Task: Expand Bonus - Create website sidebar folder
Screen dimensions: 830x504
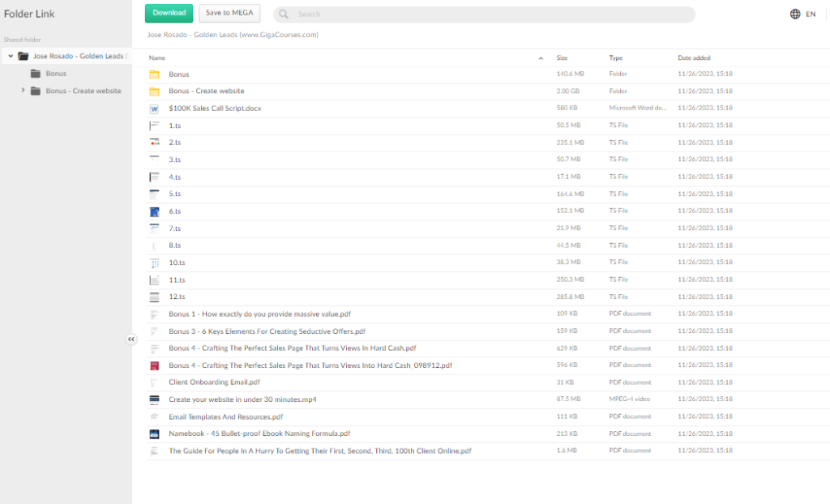Action: [x=23, y=90]
